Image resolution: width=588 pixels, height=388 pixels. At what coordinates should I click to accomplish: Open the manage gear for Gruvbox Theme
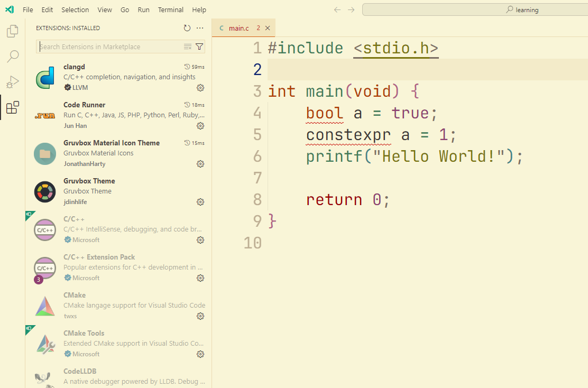200,202
